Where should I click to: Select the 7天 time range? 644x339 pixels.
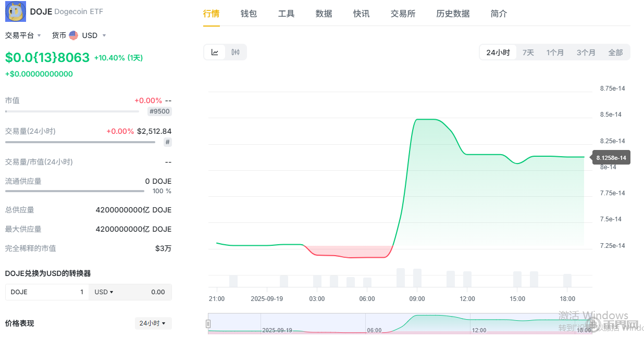[x=528, y=53]
